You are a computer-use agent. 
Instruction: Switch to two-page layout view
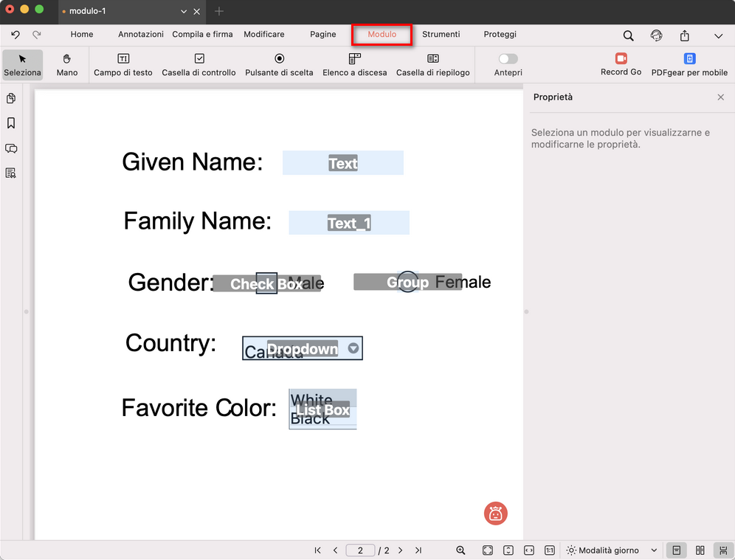700,550
